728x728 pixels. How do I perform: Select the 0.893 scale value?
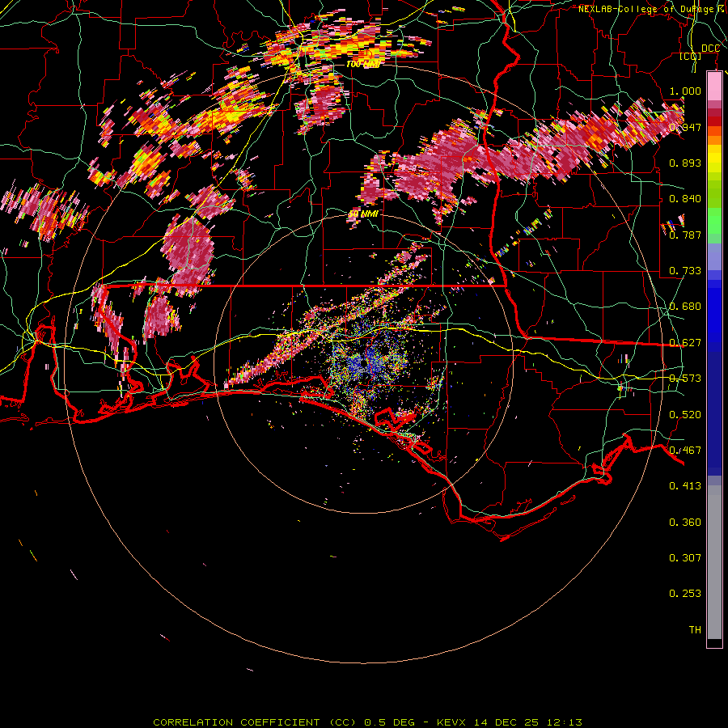click(685, 163)
